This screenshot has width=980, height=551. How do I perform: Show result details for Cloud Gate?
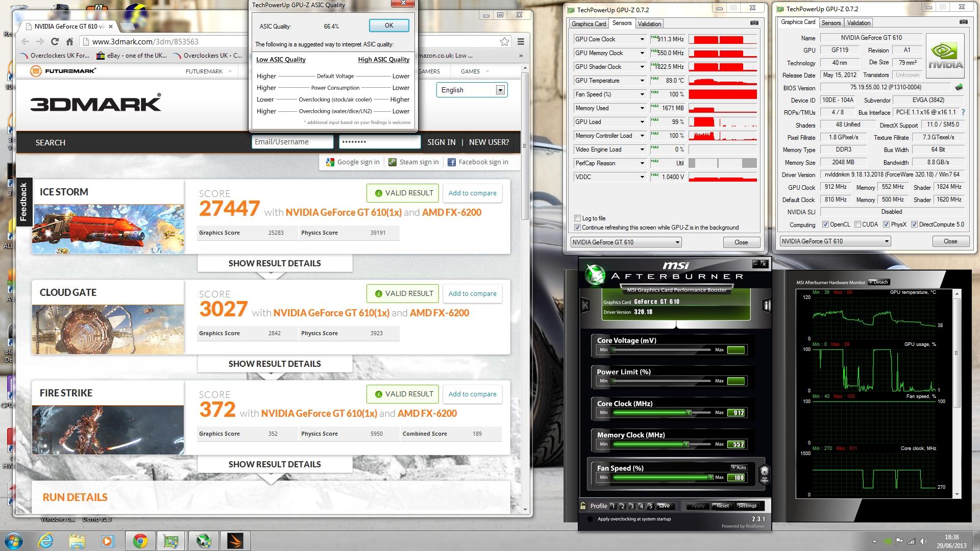275,364
